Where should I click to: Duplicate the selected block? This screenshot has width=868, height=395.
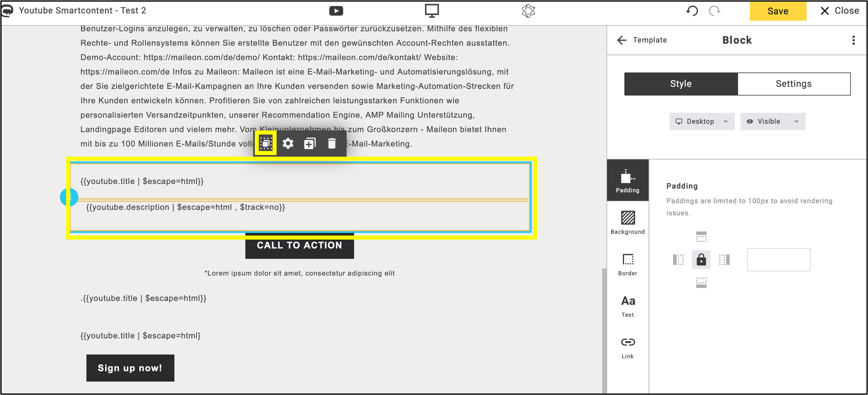(310, 143)
